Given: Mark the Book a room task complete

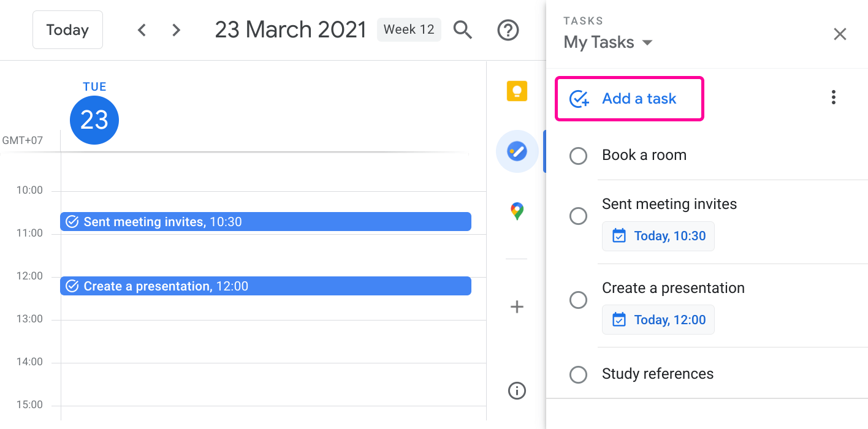Looking at the screenshot, I should (x=578, y=156).
